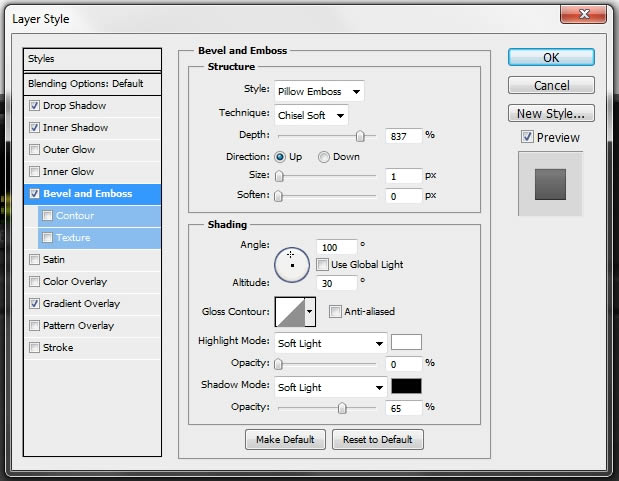The height and width of the screenshot is (481, 619).
Task: Select Blending Options: Default entry
Action: (92, 84)
